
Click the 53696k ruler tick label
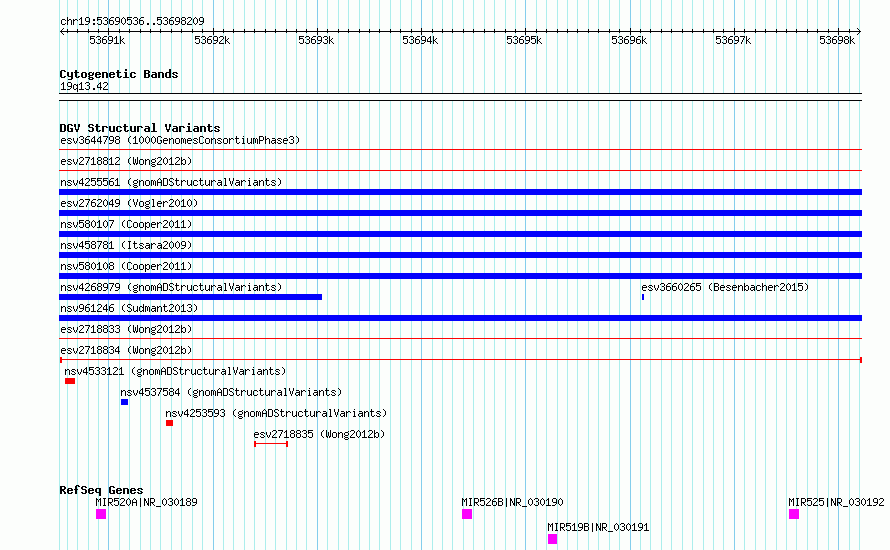629,40
